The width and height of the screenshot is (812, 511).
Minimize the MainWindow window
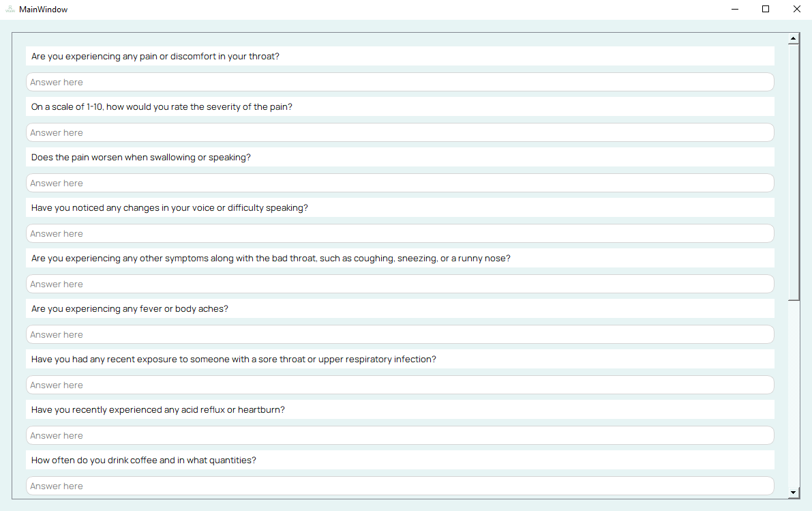click(x=735, y=9)
